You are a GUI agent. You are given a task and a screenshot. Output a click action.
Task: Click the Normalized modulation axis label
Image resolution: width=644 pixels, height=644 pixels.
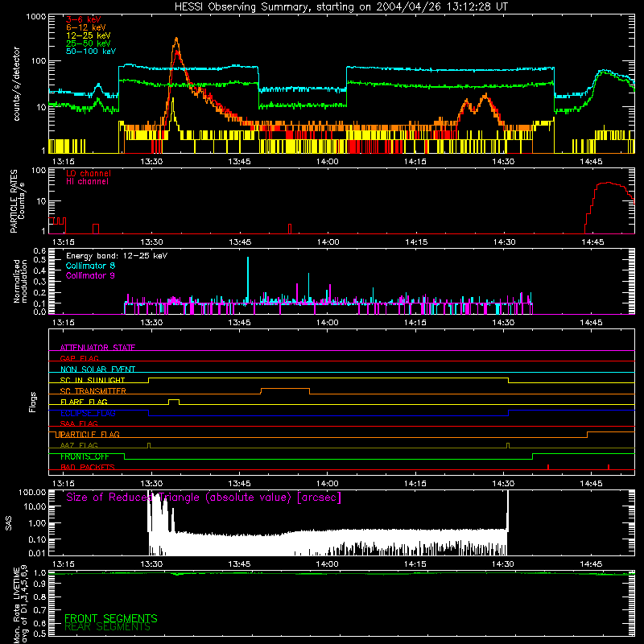(x=19, y=281)
